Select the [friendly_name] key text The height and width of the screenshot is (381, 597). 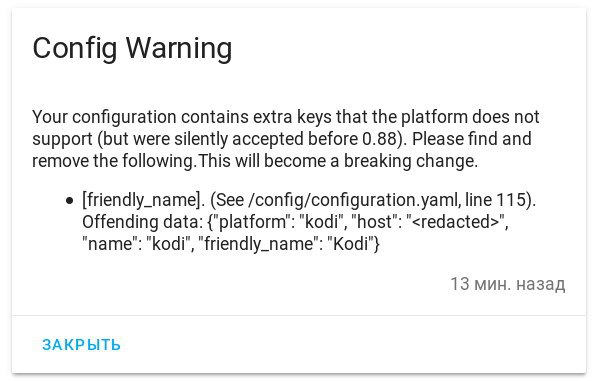[x=143, y=200]
